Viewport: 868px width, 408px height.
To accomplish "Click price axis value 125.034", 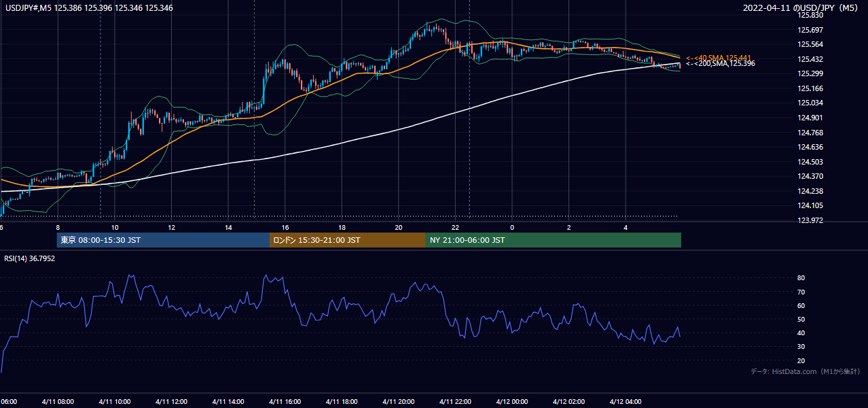I will coord(810,103).
